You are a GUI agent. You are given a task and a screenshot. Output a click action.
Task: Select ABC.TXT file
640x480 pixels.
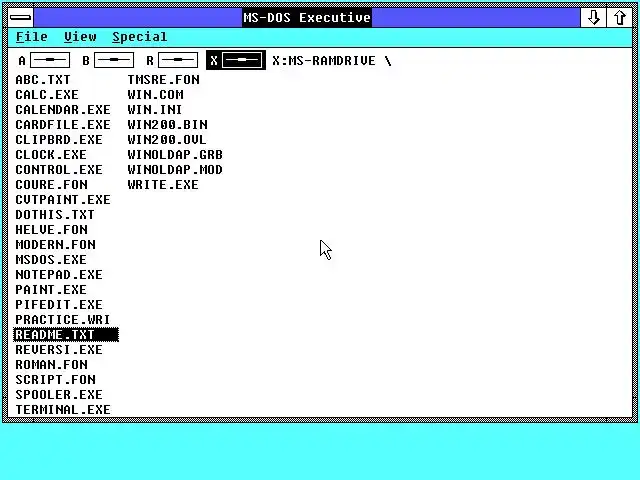pos(43,80)
